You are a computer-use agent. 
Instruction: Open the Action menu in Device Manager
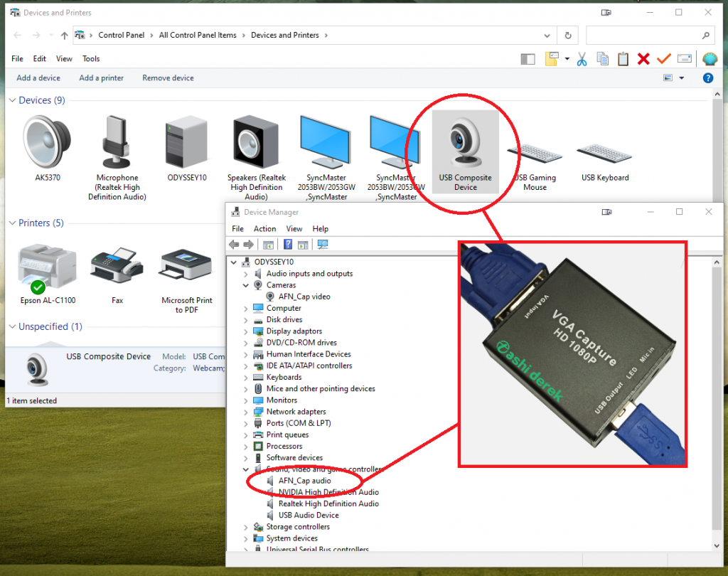click(x=264, y=229)
